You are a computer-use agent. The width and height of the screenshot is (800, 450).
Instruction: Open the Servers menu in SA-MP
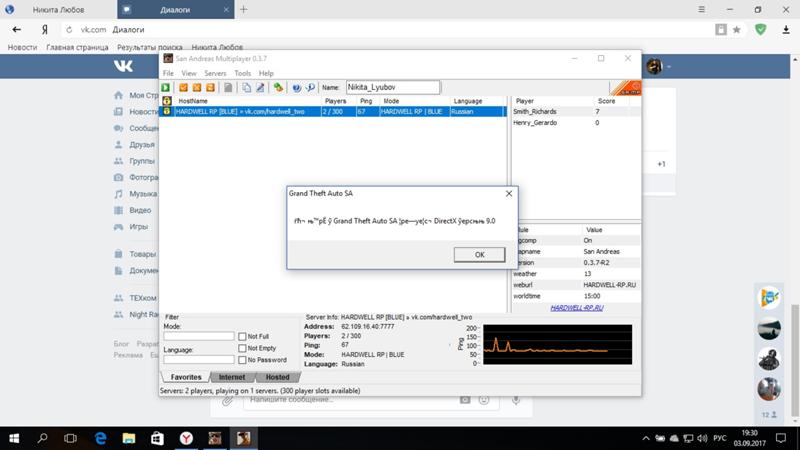point(215,73)
